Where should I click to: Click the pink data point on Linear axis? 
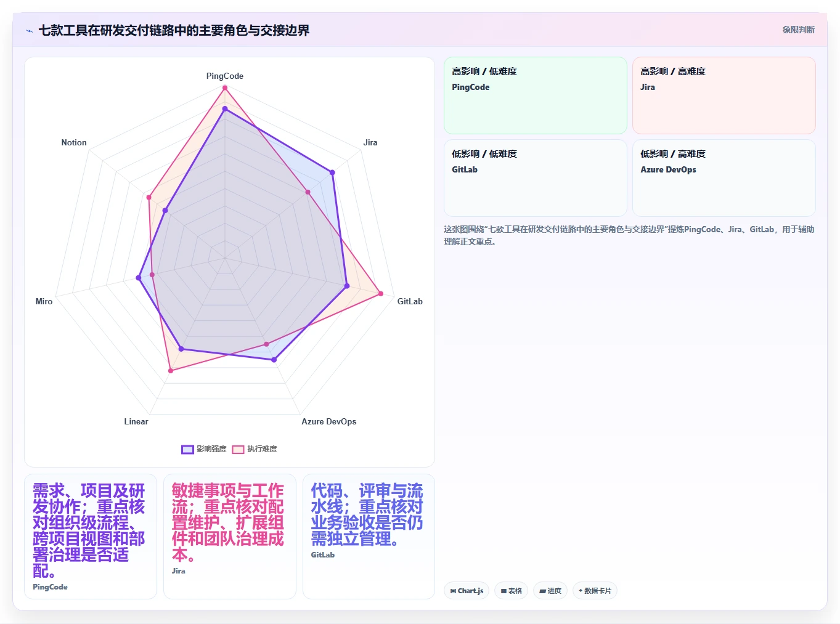click(x=171, y=370)
